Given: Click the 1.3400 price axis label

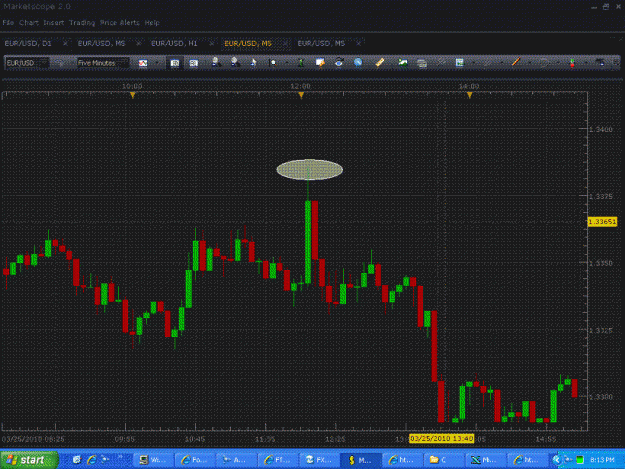Looking at the screenshot, I should point(601,130).
